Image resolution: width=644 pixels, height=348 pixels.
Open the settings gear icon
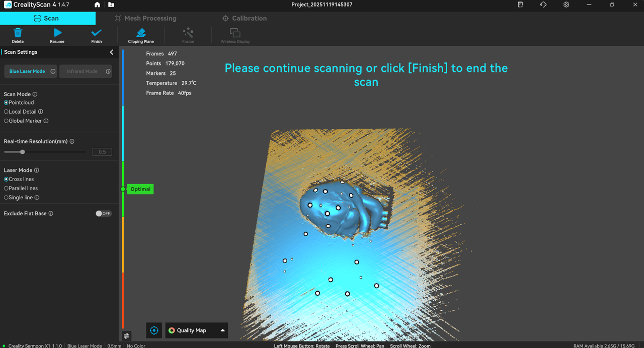(566, 5)
